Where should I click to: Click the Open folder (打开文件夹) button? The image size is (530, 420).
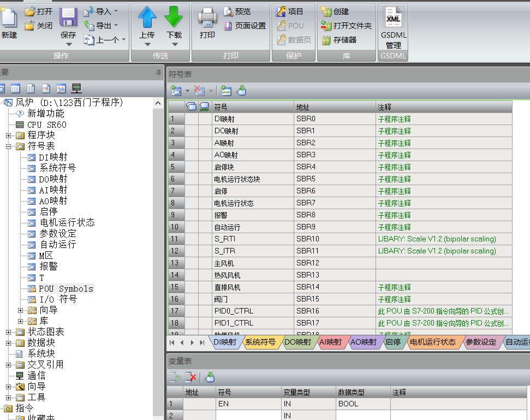point(346,26)
